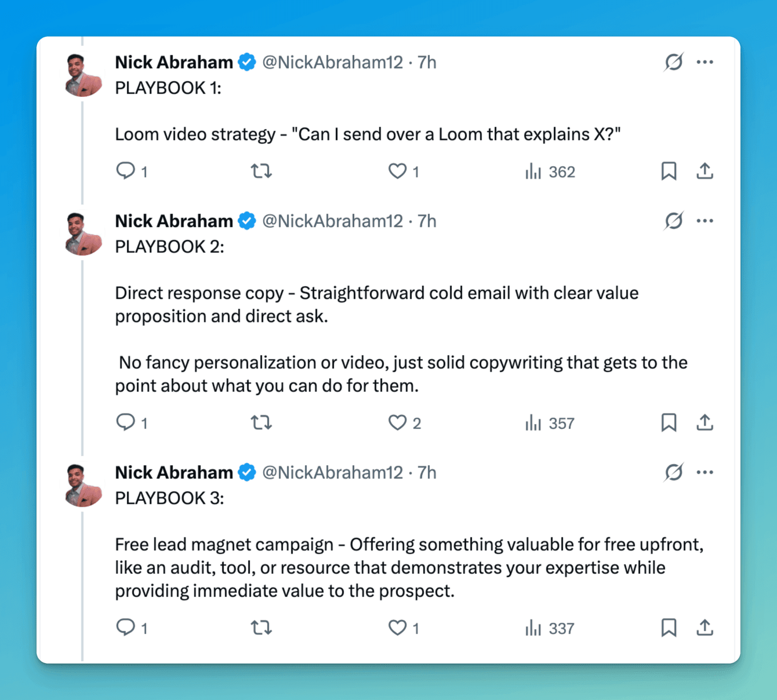Screen dimensions: 777x700
Task: Retweet the PLAYBOOK 1 Loom video post
Action: [x=262, y=171]
